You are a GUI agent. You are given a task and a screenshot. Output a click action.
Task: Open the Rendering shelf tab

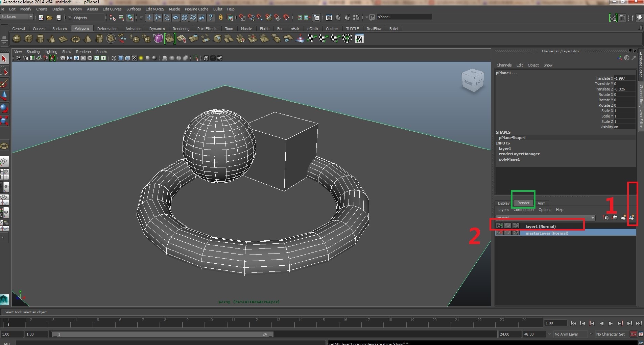coord(181,29)
